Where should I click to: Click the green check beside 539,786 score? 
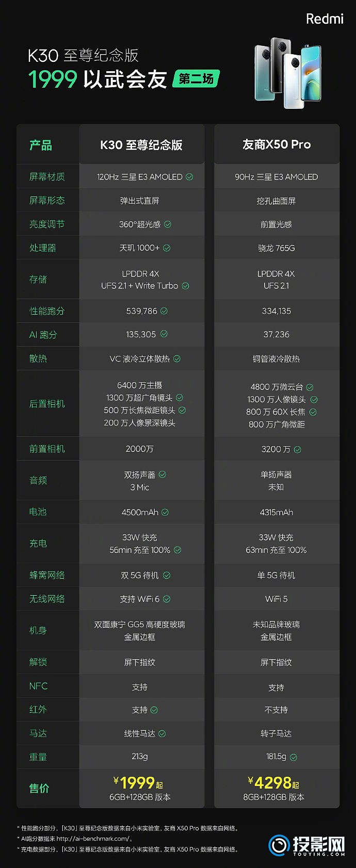coord(164,311)
